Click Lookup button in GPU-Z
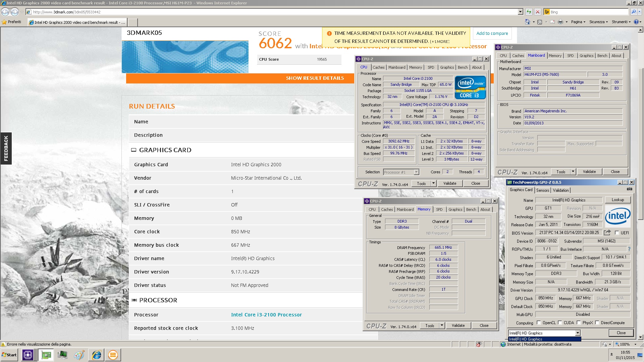The height and width of the screenshot is (362, 644). [x=618, y=200]
